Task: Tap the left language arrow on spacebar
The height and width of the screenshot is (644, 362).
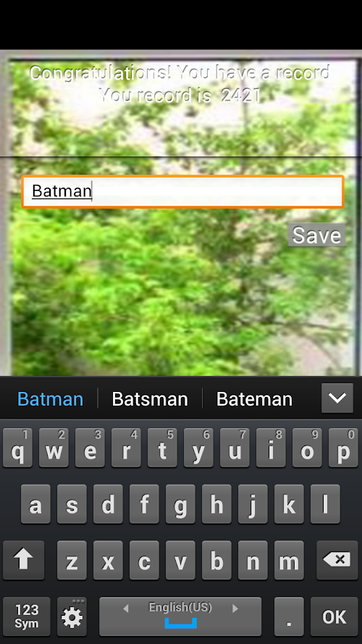Action: pos(126,609)
